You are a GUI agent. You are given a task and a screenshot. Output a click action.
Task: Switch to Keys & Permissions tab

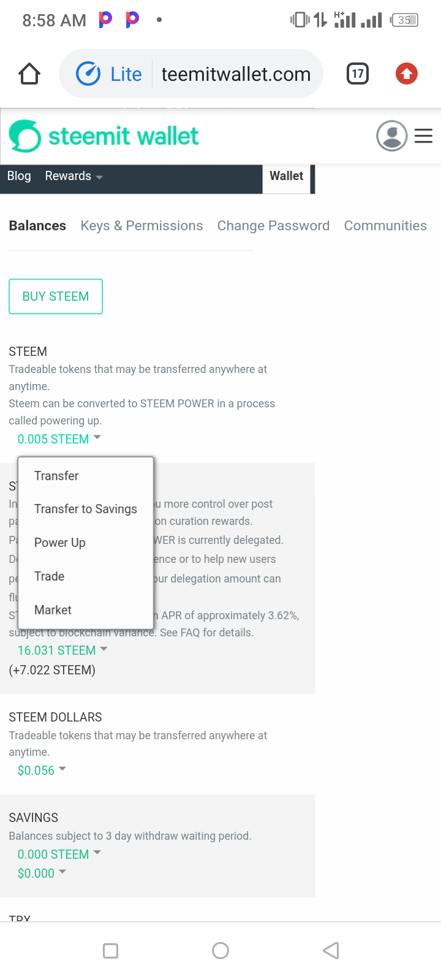[141, 226]
